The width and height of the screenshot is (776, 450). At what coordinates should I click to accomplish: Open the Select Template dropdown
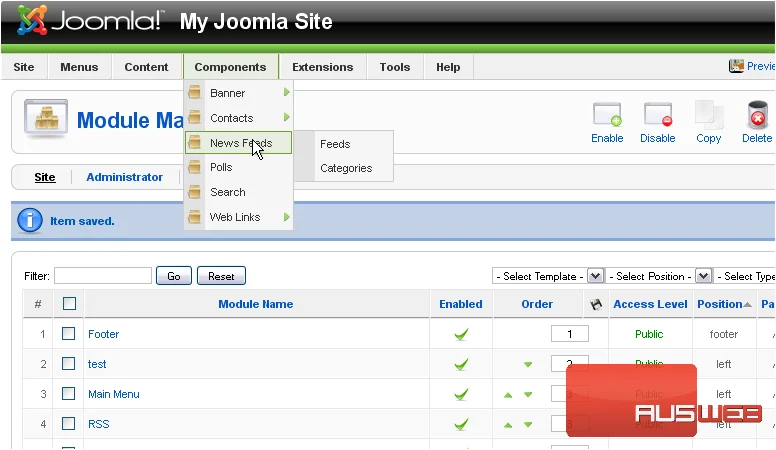click(x=548, y=276)
